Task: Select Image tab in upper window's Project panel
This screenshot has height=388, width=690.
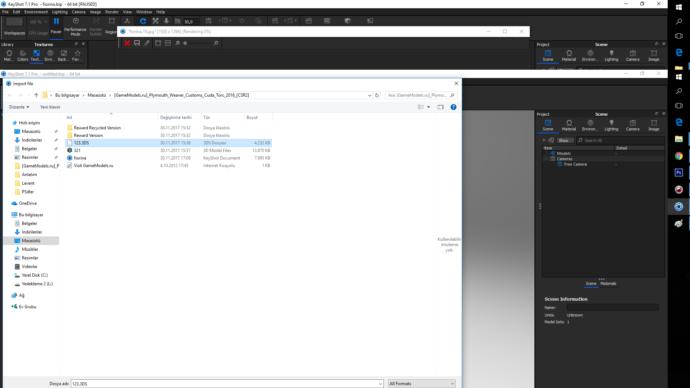Action: pyautogui.click(x=654, y=55)
